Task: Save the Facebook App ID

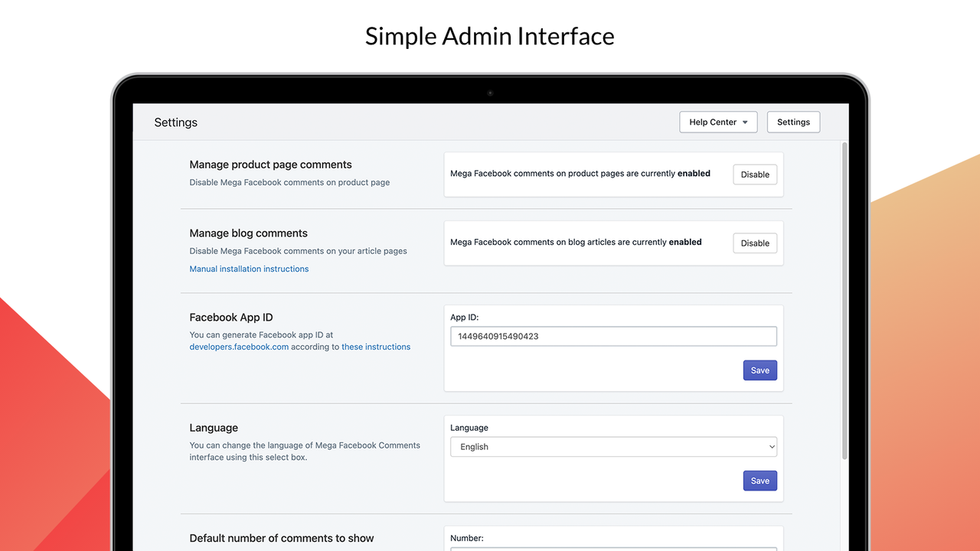Action: click(759, 370)
